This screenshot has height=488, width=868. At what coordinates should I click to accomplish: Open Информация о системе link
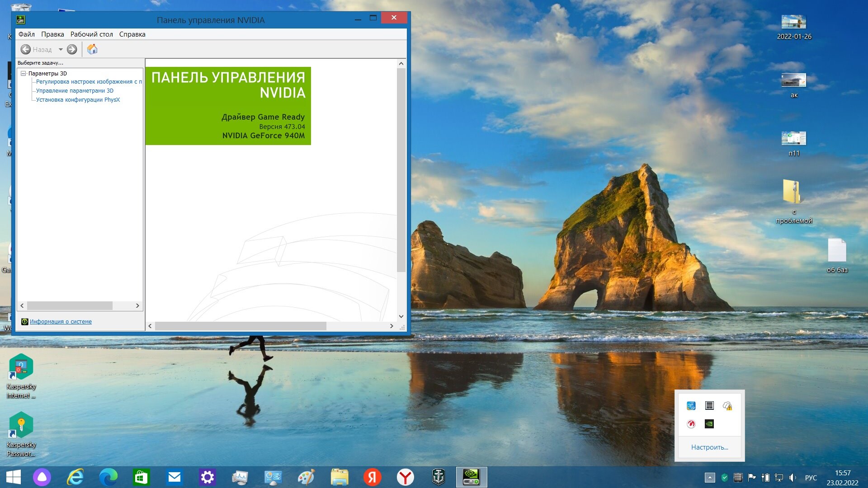(61, 322)
